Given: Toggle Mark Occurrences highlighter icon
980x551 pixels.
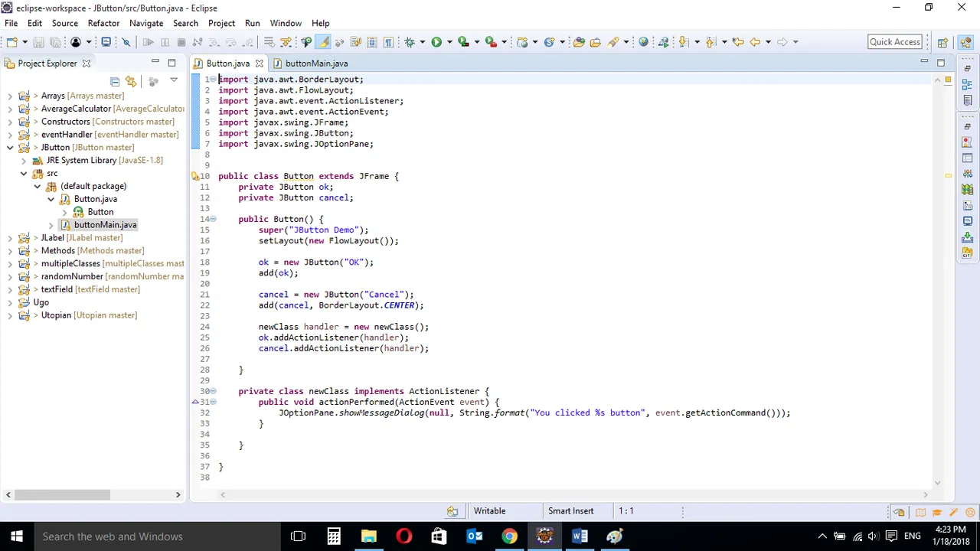Looking at the screenshot, I should click(323, 42).
